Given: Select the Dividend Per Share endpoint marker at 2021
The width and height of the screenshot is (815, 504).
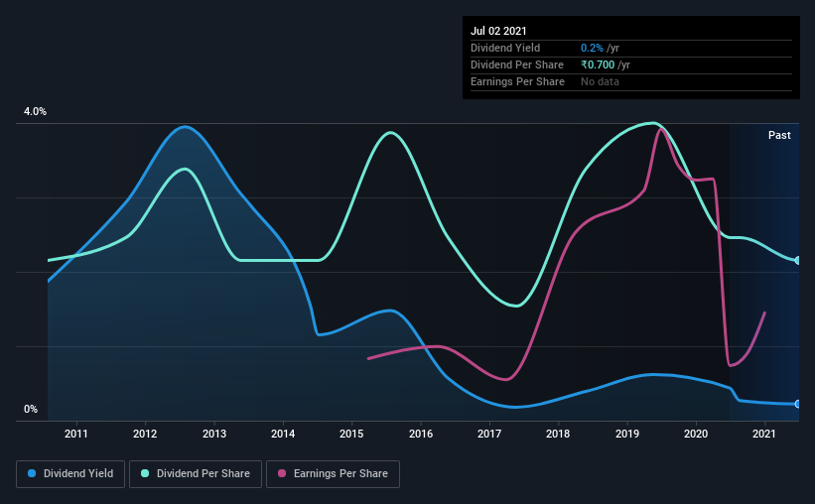Looking at the screenshot, I should [798, 260].
